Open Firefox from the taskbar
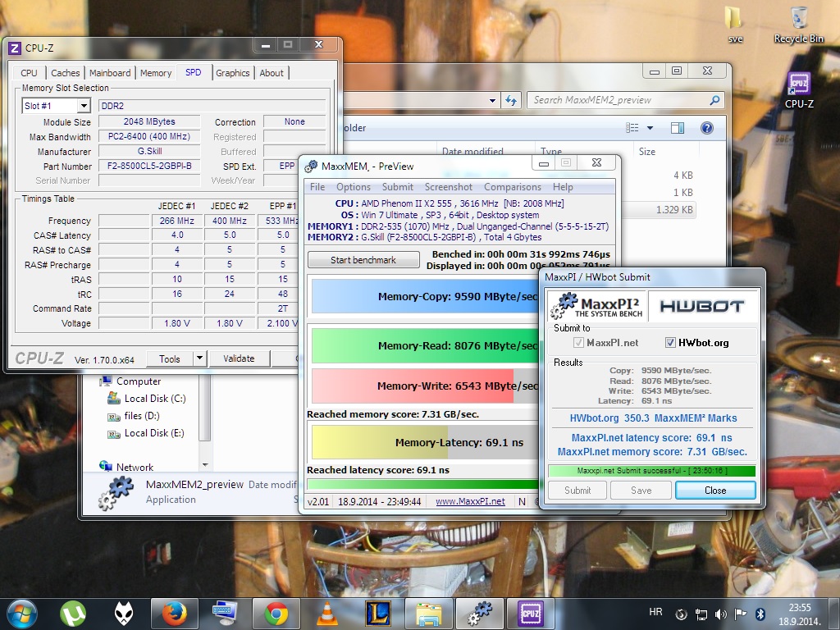 (174, 614)
